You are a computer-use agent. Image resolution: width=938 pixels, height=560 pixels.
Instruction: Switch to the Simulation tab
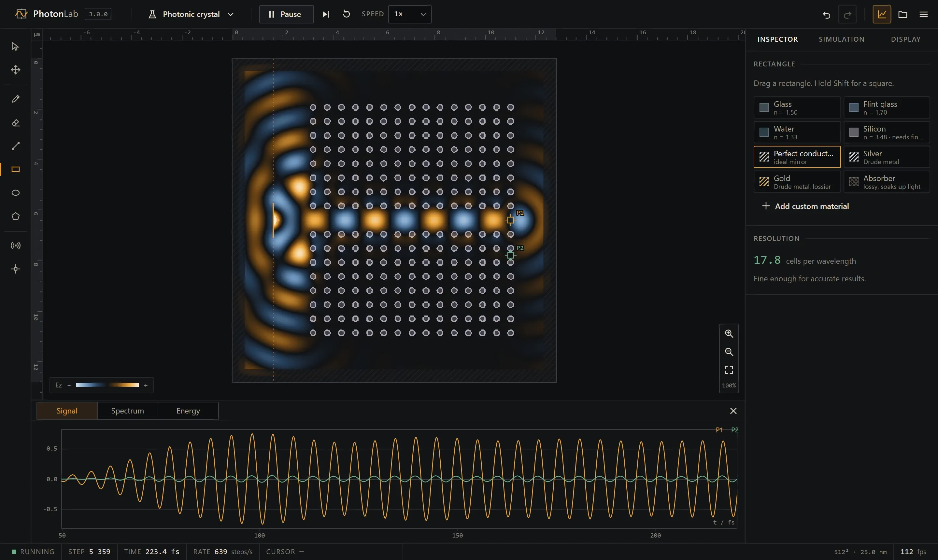coord(841,39)
